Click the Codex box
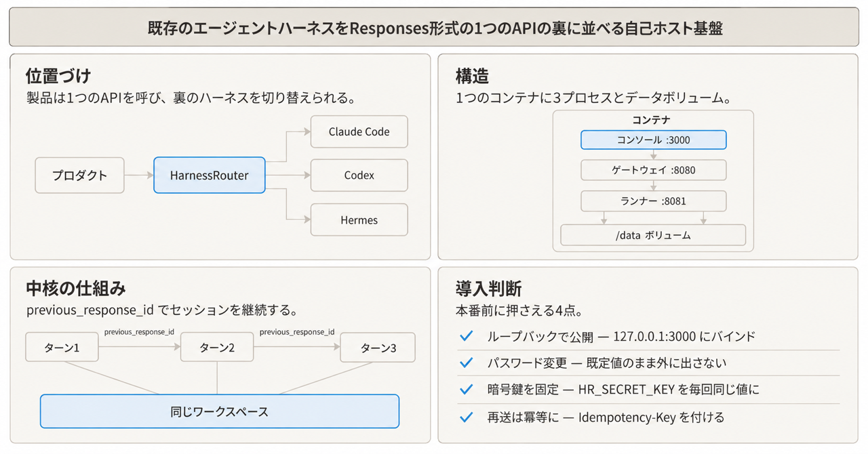Image resolution: width=868 pixels, height=454 pixels. click(x=359, y=176)
